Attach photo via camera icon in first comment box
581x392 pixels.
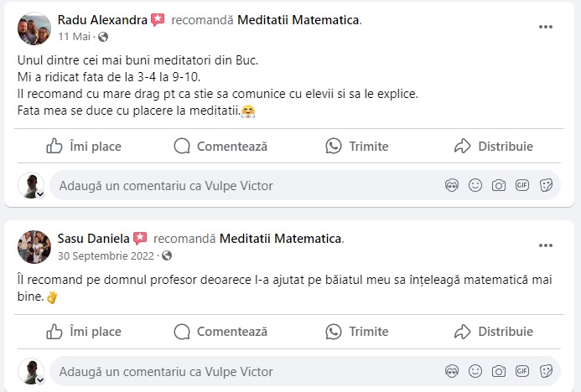tap(499, 185)
